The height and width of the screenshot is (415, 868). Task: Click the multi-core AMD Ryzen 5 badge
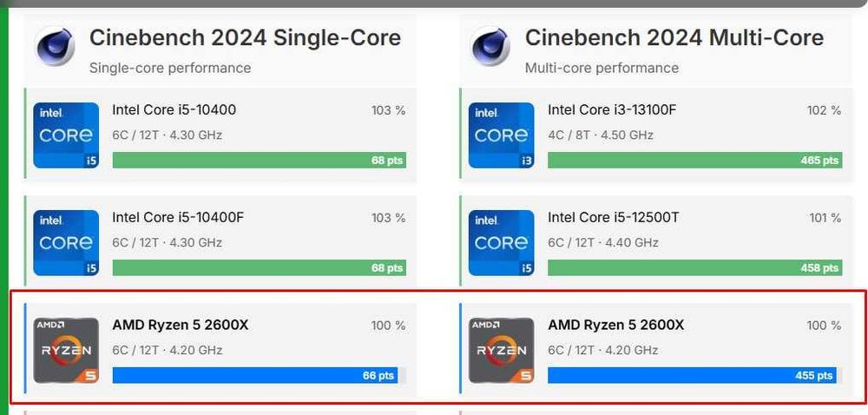coord(501,351)
